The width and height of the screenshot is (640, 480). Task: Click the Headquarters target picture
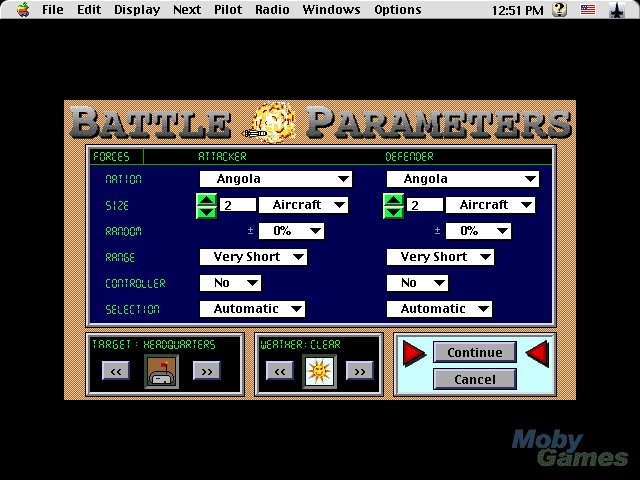point(162,371)
